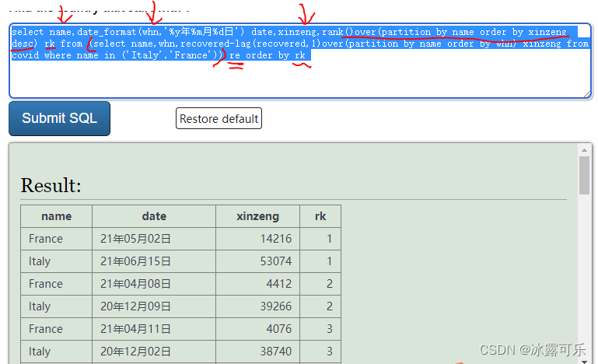598x364 pixels.
Task: Click the results panel scroll down arrow
Action: pos(584,361)
